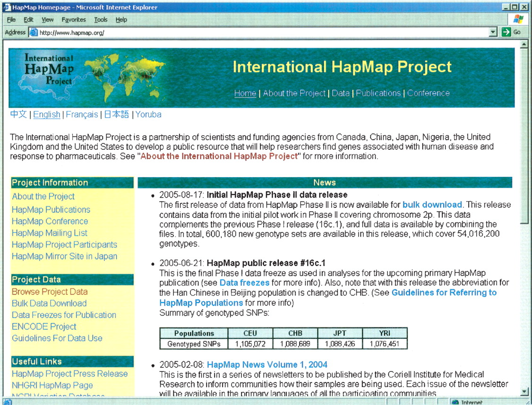This screenshot has height=405, width=532.
Task: Switch the page language to Français
Action: pos(82,114)
